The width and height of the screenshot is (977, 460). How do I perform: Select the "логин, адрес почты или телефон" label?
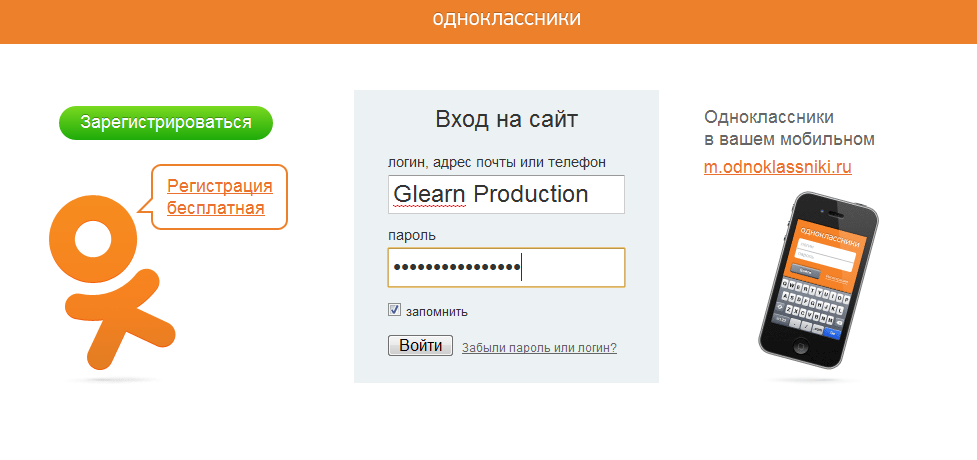point(497,162)
